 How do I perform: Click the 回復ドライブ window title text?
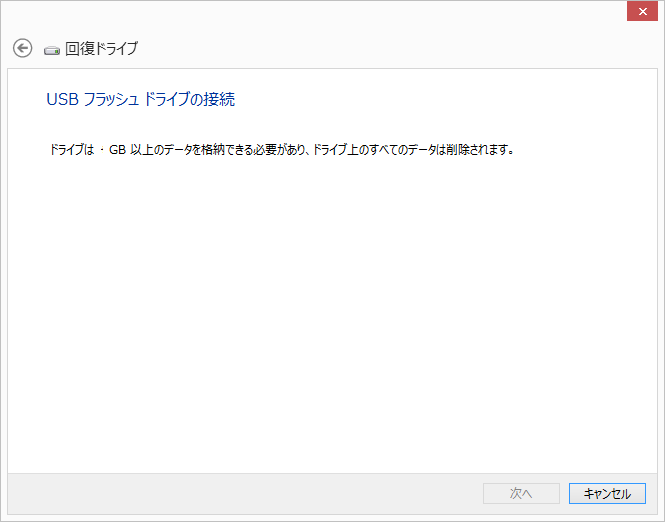101,48
